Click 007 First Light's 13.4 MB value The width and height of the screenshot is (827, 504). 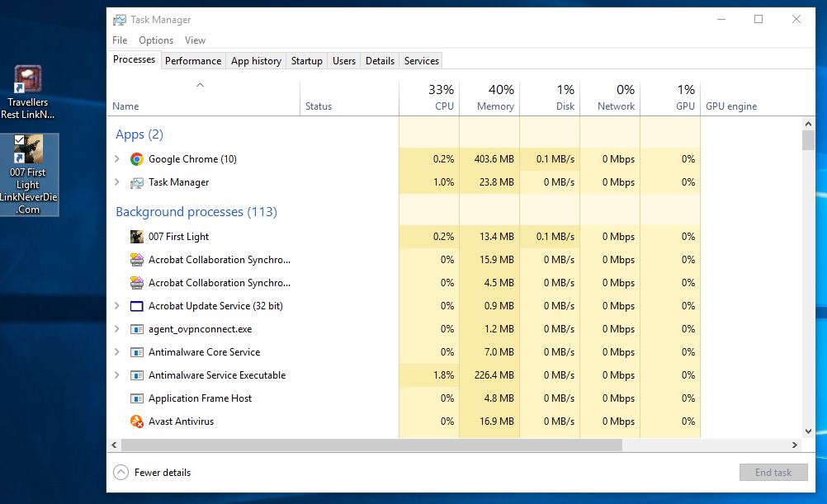(x=496, y=236)
